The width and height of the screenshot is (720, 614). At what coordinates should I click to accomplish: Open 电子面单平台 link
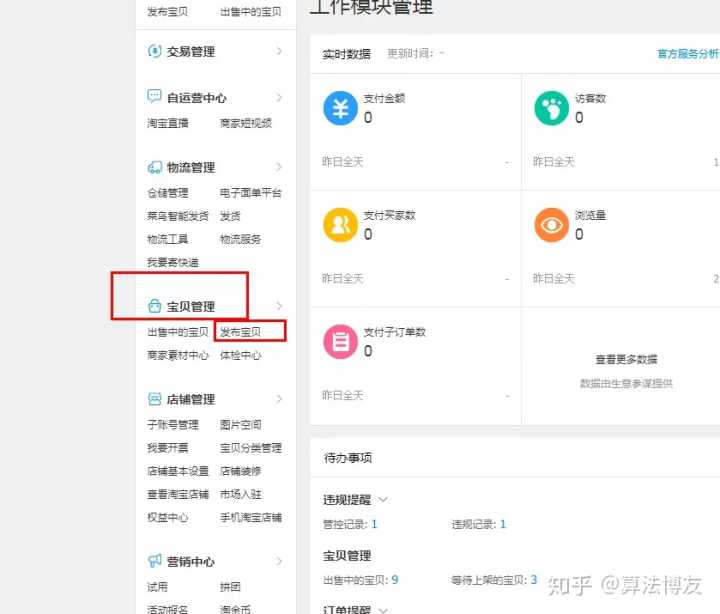click(x=251, y=193)
